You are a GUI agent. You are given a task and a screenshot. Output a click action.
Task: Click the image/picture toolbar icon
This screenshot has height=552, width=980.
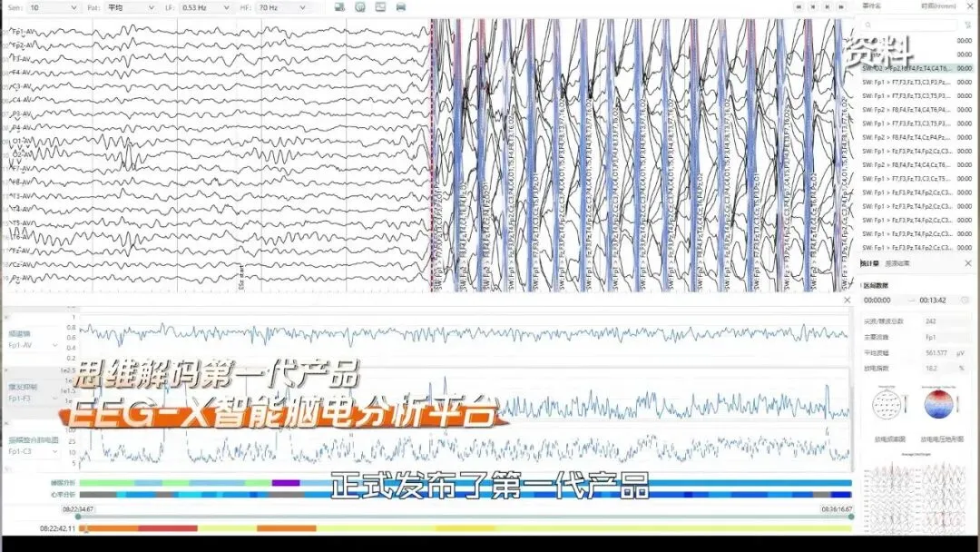tap(380, 7)
